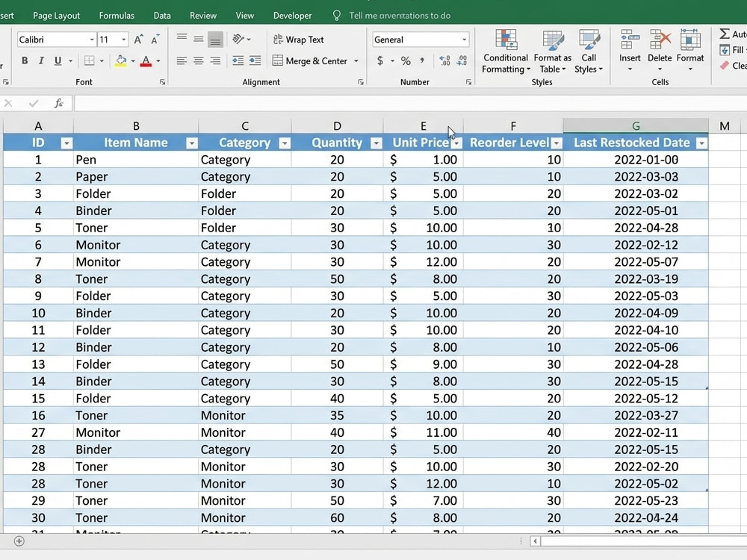Viewport: 747px width, 560px height.
Task: Click the Delete cells icon
Action: (660, 40)
